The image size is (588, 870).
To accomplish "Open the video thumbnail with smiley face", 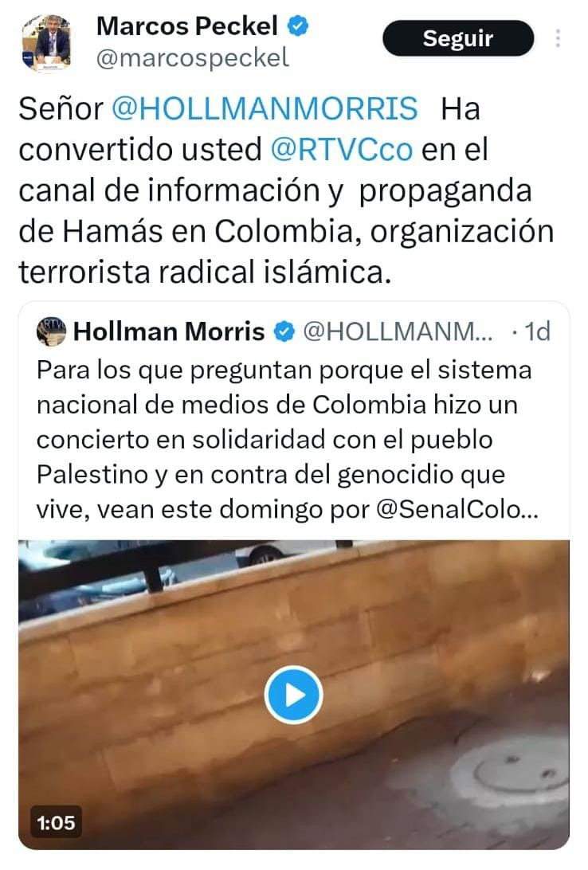I will coord(294,694).
